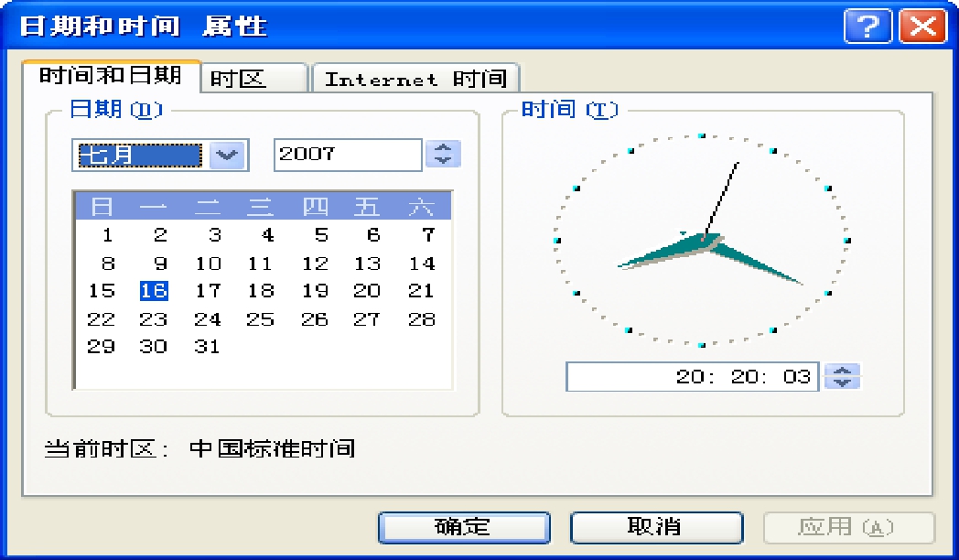Confirm with the 确定 button
Image resolution: width=959 pixels, height=560 pixels.
point(464,527)
